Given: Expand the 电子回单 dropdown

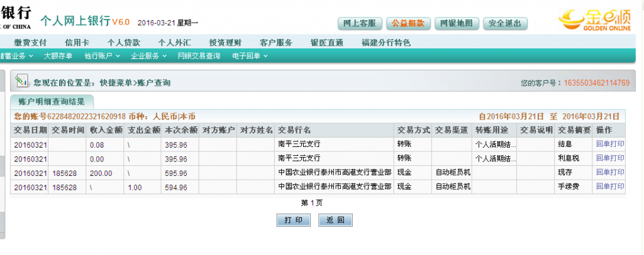Looking at the screenshot, I should (x=250, y=56).
